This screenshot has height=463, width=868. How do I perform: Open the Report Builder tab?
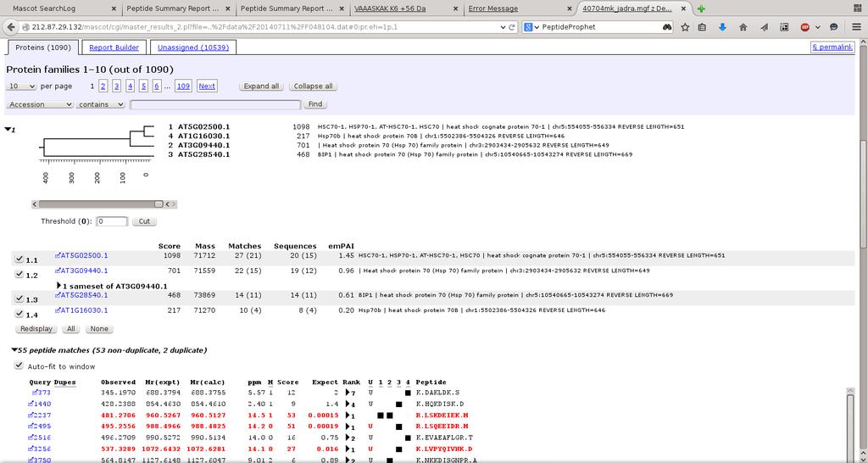click(x=114, y=47)
